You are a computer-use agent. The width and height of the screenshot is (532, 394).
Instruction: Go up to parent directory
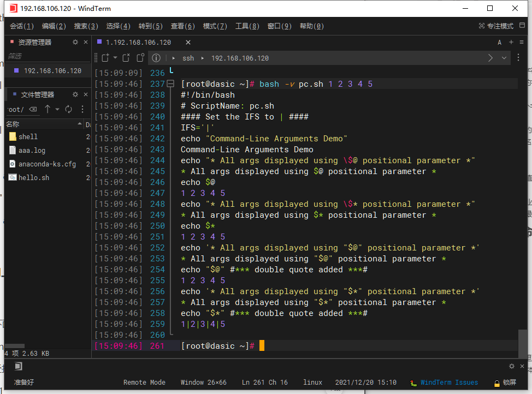click(x=48, y=109)
